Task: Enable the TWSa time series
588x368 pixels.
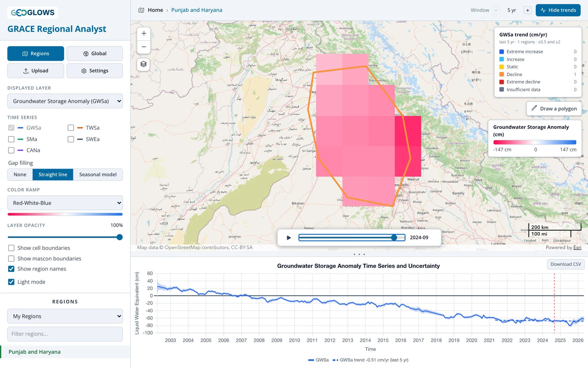Action: 71,128
